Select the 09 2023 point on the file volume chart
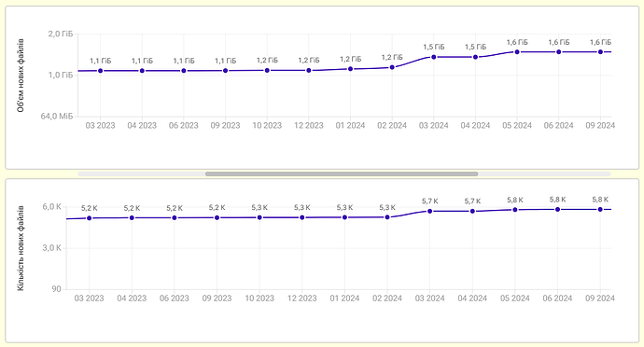The height and width of the screenshot is (347, 644). [226, 71]
